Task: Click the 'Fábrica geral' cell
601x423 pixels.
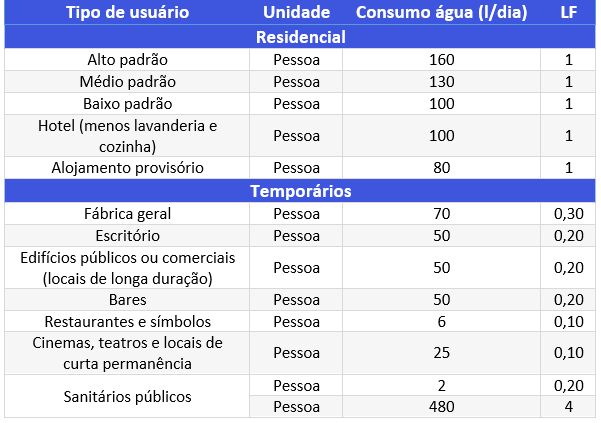Action: pyautogui.click(x=127, y=213)
